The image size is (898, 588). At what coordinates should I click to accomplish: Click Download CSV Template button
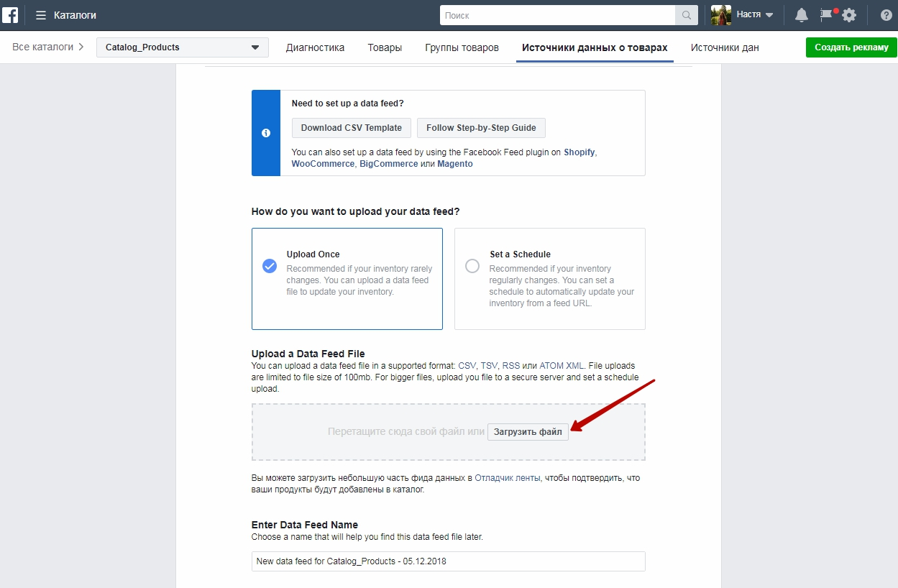[352, 128]
